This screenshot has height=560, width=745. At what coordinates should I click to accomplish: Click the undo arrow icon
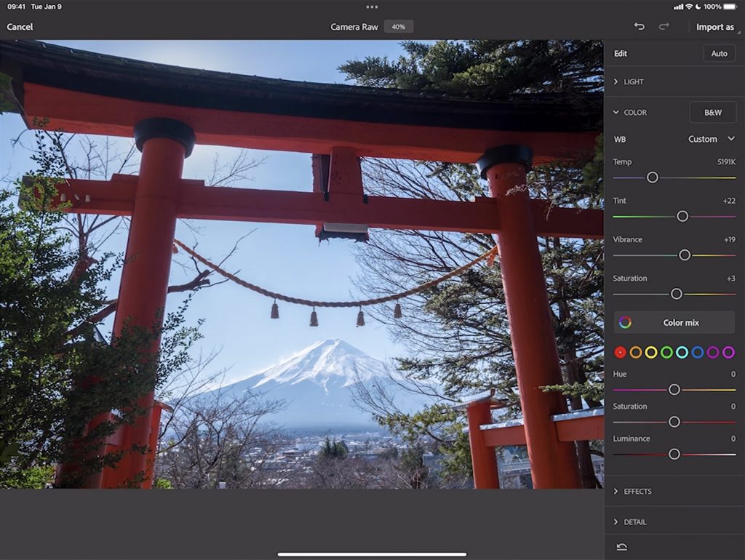[x=639, y=27]
